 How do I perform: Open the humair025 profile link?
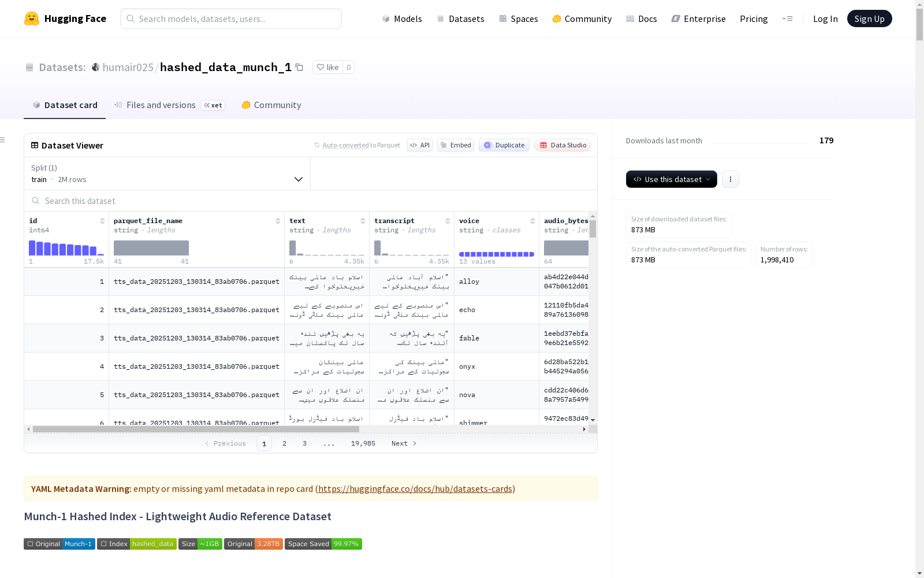tap(128, 67)
